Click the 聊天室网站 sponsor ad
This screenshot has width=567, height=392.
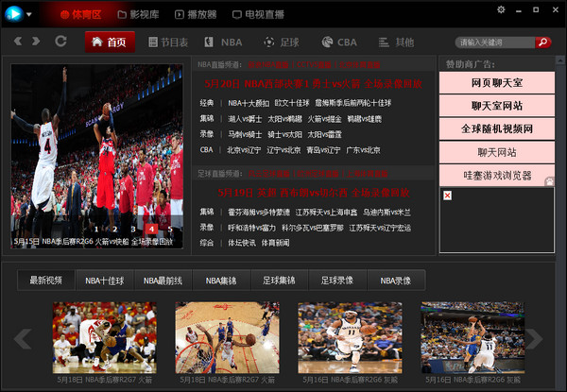click(497, 106)
